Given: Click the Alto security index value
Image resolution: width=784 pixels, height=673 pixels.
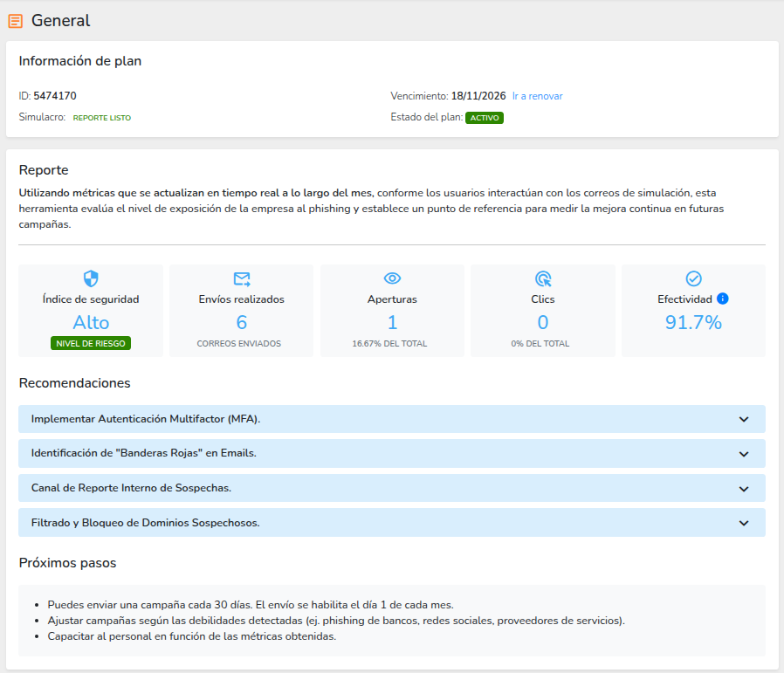Looking at the screenshot, I should point(91,322).
